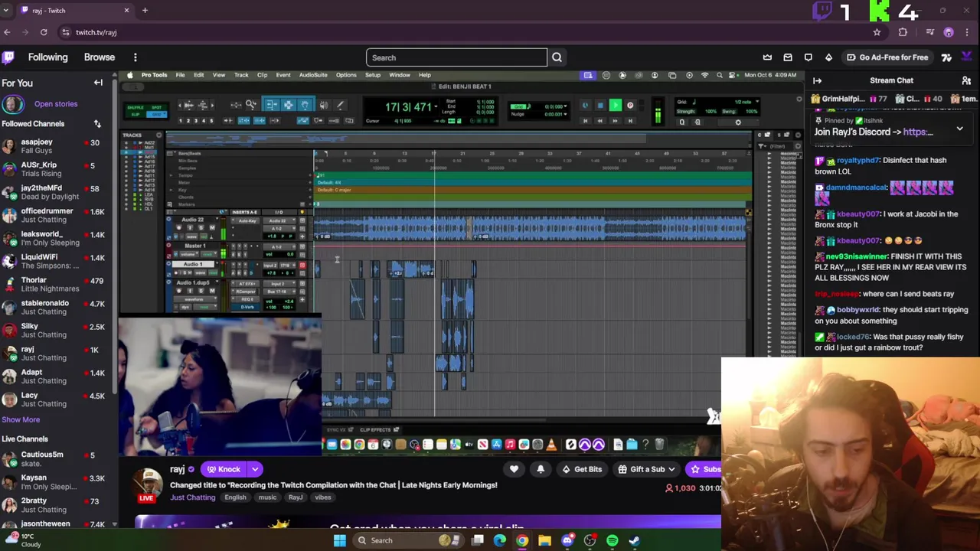Toggle Slip edit mode in Pro Tools

(x=136, y=114)
